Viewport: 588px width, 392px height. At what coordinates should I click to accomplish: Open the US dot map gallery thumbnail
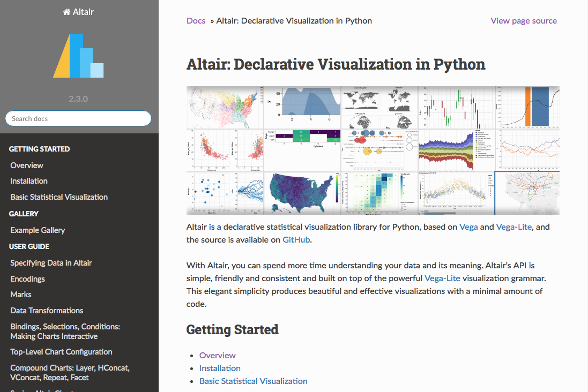pos(225,108)
